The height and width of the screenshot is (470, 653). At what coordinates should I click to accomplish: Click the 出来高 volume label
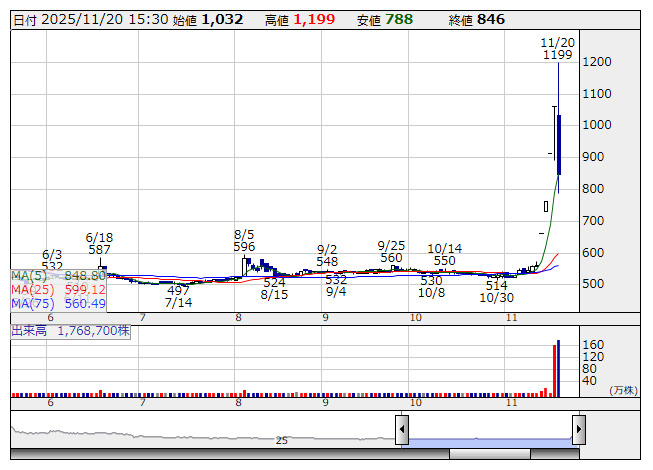click(x=70, y=330)
